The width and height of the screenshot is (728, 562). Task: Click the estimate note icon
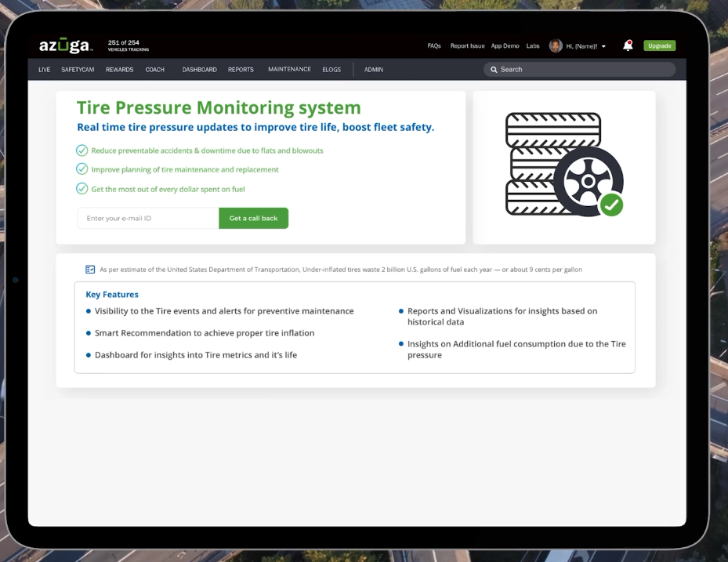click(90, 270)
